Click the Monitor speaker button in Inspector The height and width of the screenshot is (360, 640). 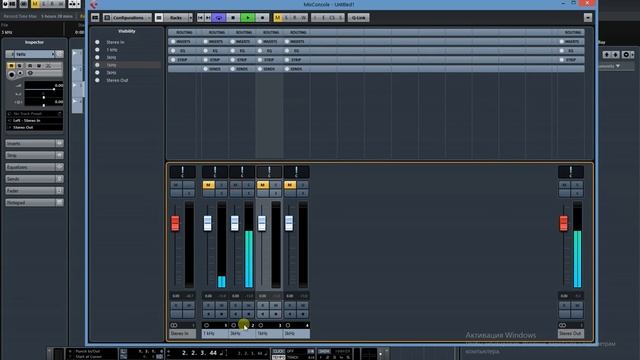pyautogui.click(x=20, y=73)
